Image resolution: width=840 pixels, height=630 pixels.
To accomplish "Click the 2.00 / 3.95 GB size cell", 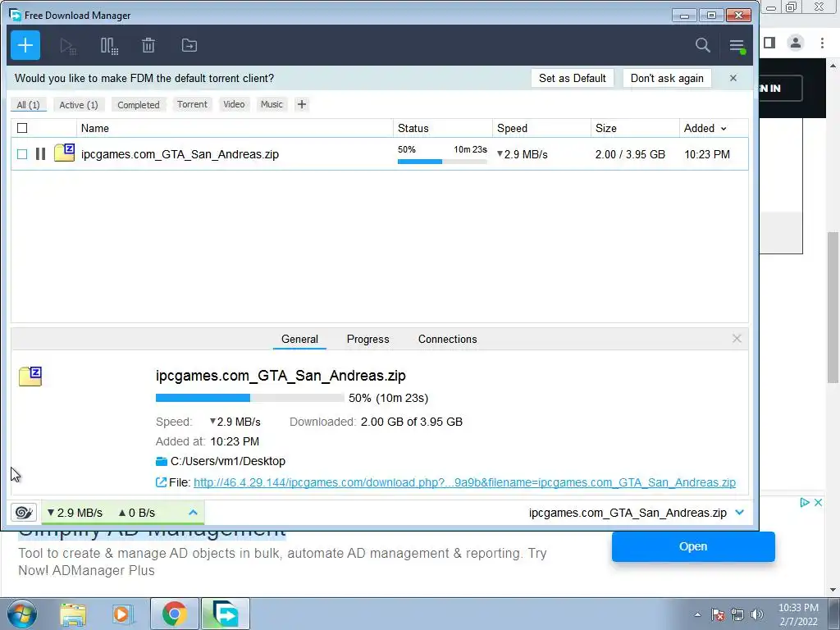I will pos(630,154).
